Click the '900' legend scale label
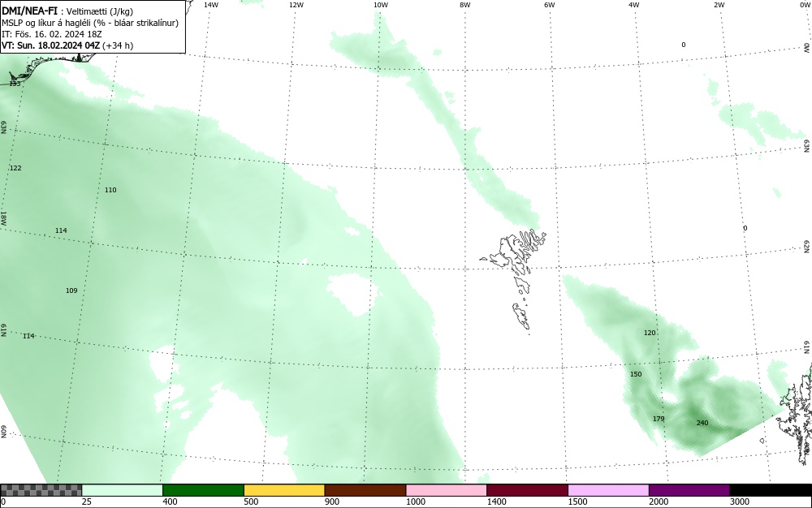Viewport: 812px width, 508px height. (332, 502)
